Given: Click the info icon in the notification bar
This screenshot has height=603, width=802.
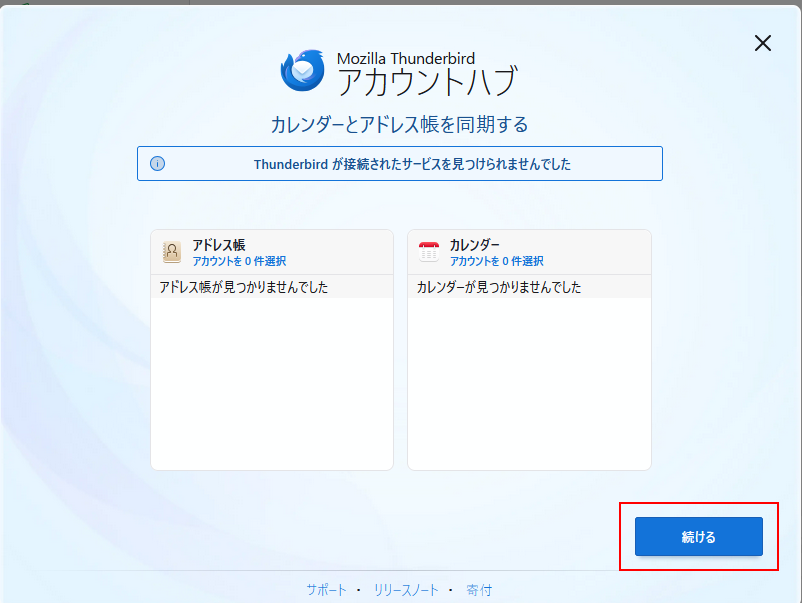Looking at the screenshot, I should point(158,164).
